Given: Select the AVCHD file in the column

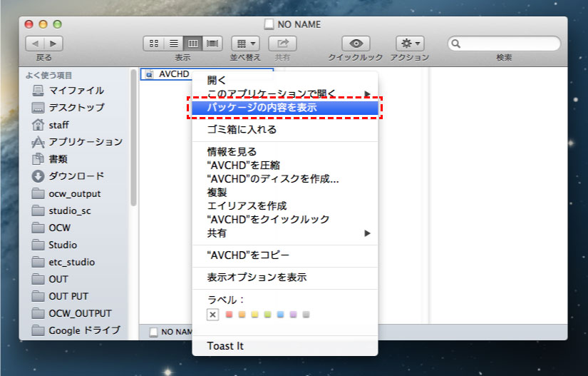Looking at the screenshot, I should (167, 74).
